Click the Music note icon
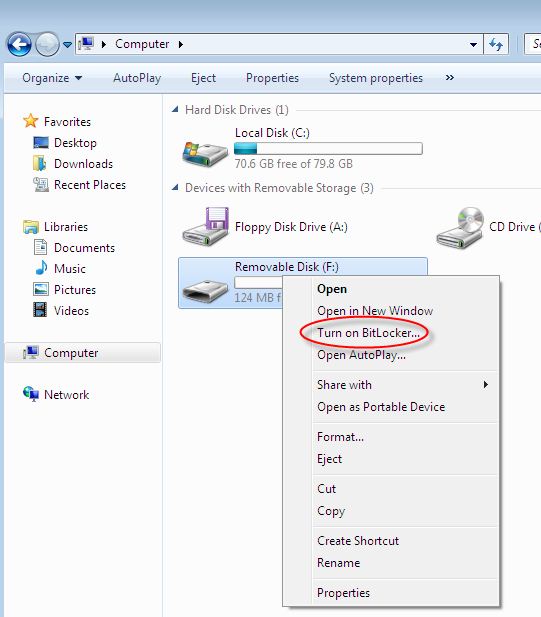 (41, 268)
